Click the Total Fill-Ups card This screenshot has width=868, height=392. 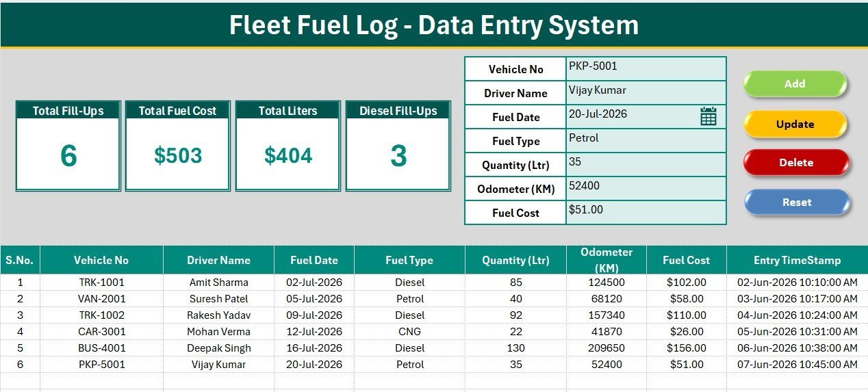coord(68,146)
